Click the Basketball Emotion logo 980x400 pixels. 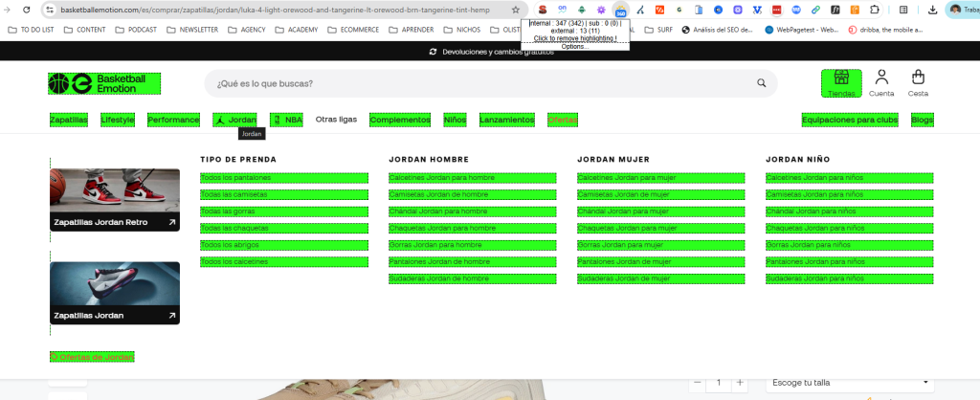[x=104, y=83]
